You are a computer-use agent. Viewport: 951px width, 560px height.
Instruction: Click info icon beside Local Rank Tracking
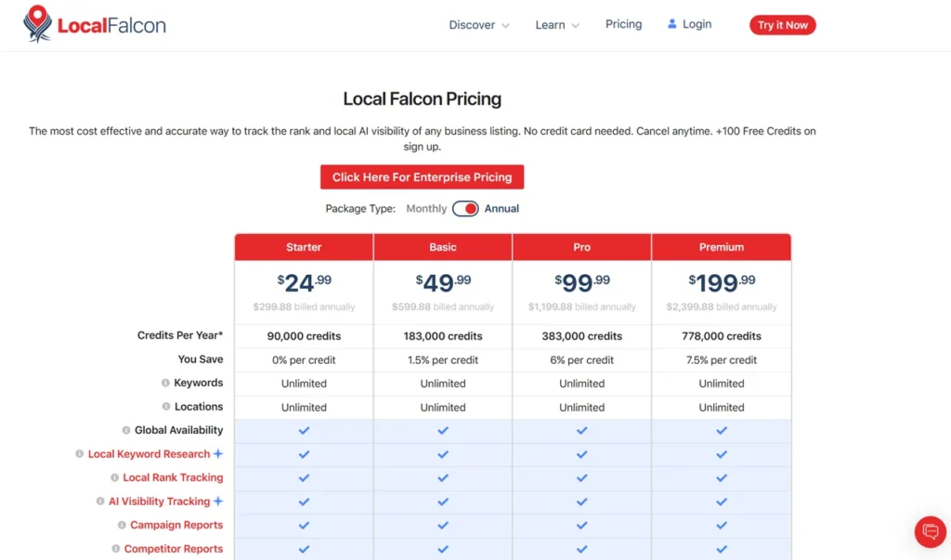(x=114, y=477)
